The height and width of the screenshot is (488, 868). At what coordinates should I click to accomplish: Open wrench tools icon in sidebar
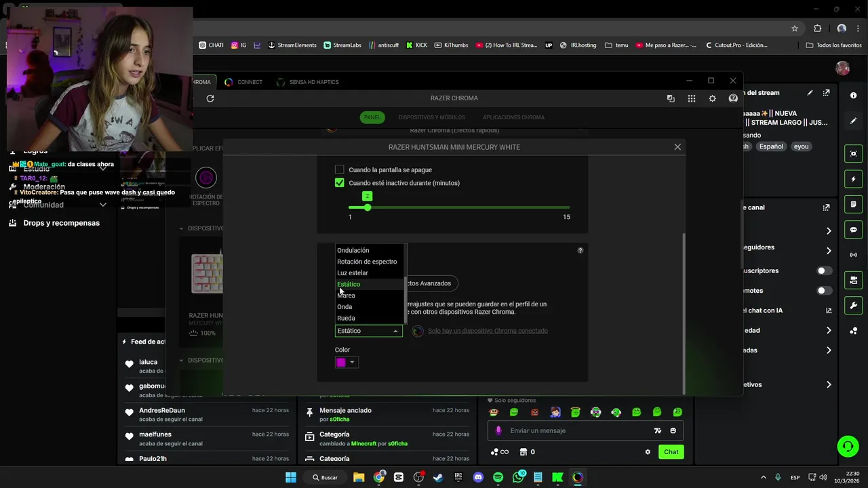853,305
